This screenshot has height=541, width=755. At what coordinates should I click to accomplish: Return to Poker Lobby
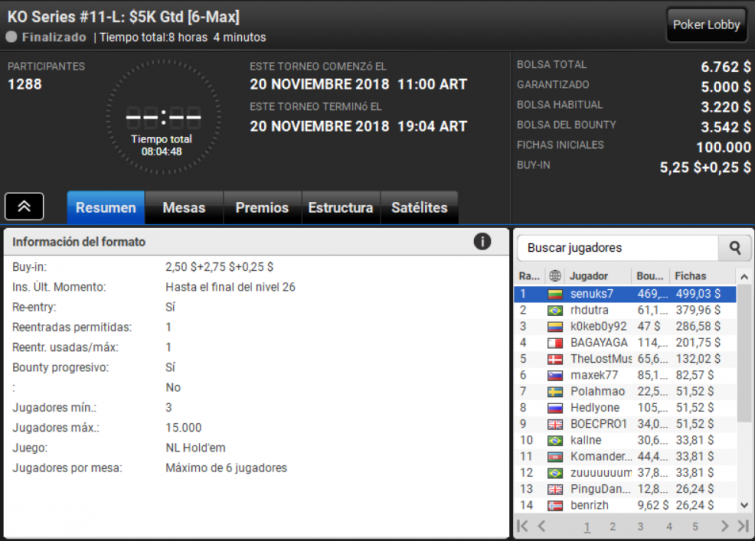tap(706, 25)
